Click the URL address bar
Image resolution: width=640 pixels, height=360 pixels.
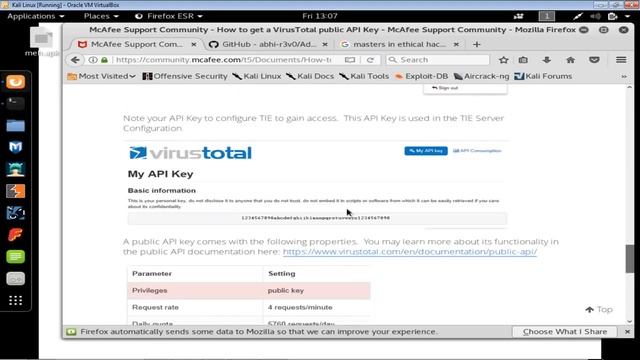pyautogui.click(x=223, y=60)
